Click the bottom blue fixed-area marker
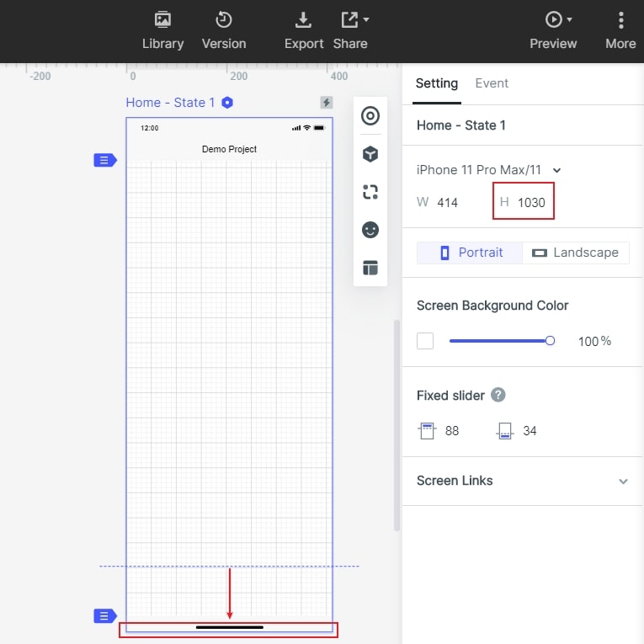The height and width of the screenshot is (644, 644). [x=105, y=616]
